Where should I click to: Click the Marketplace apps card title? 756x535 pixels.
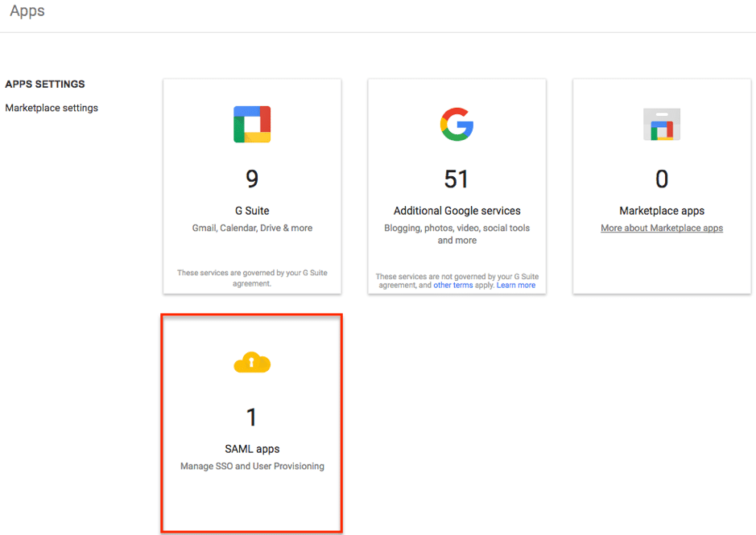pos(662,211)
